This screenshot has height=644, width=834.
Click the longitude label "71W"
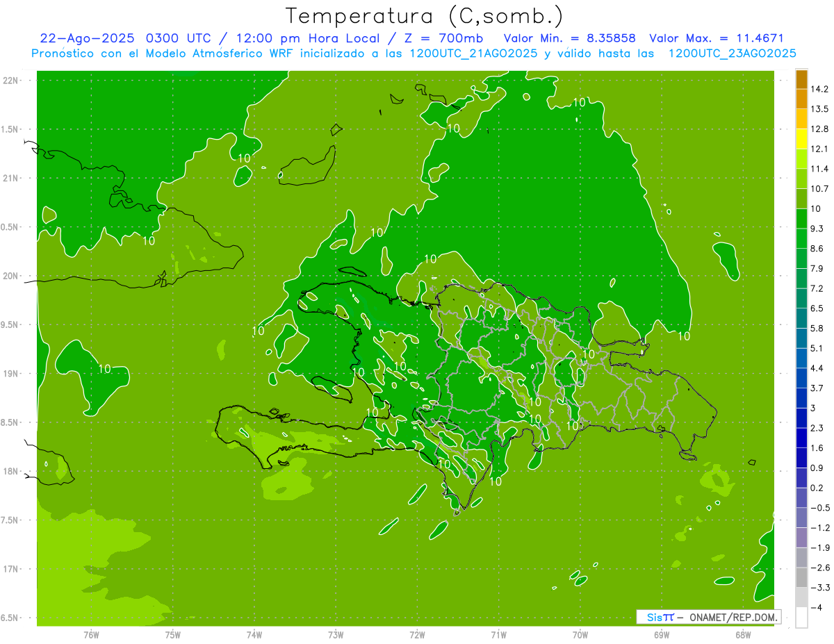pyautogui.click(x=498, y=634)
